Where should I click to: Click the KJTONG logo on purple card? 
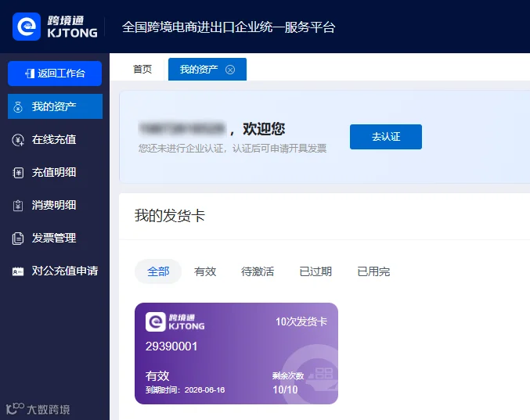pyautogui.click(x=175, y=321)
